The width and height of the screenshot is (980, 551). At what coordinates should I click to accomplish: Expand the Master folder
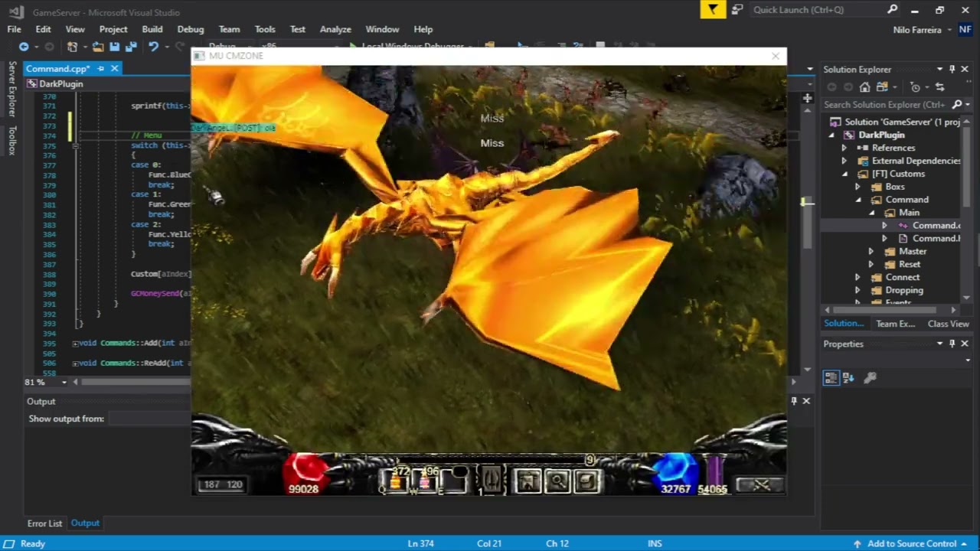(x=871, y=251)
